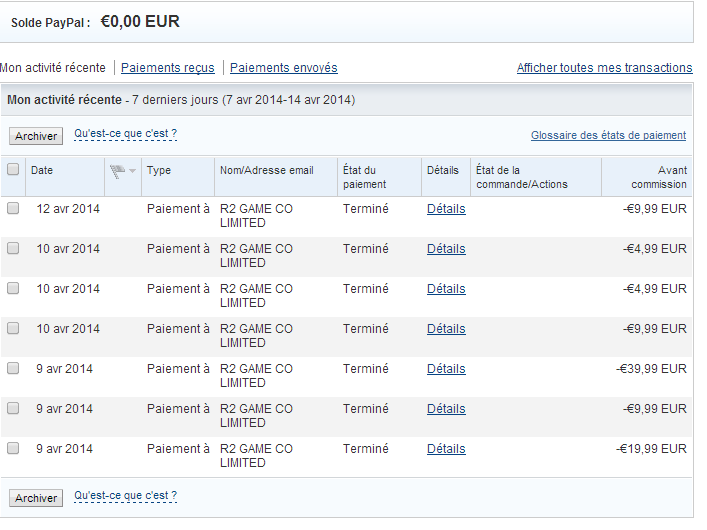707x530 pixels.
Task: Click the Date column header
Action: pos(42,171)
